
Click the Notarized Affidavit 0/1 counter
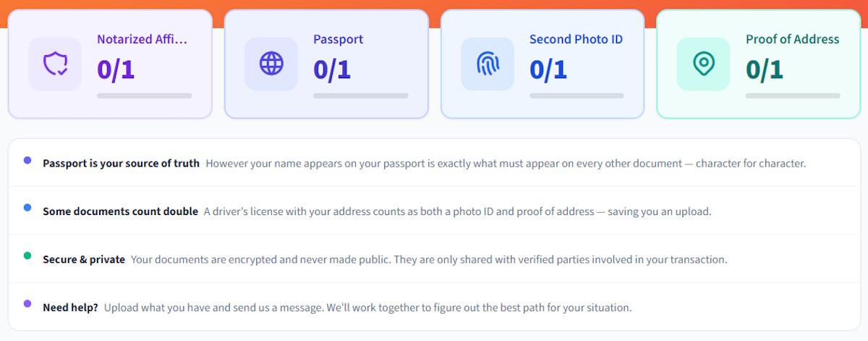coord(116,70)
